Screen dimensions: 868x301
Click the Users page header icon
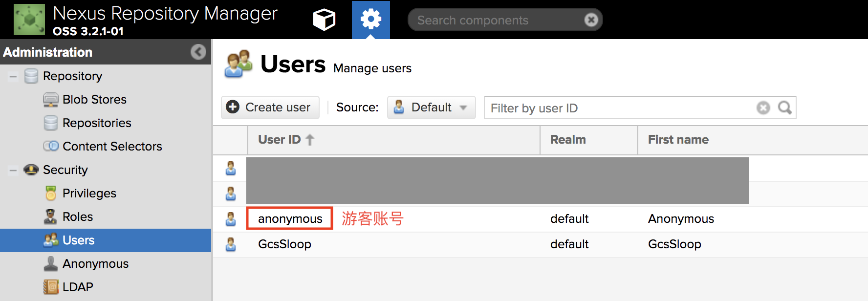click(239, 64)
